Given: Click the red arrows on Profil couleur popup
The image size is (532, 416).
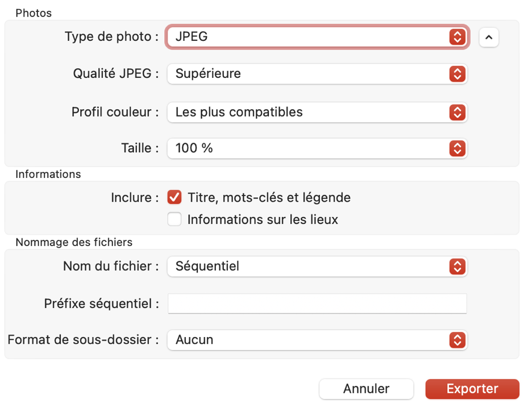Looking at the screenshot, I should 457,113.
